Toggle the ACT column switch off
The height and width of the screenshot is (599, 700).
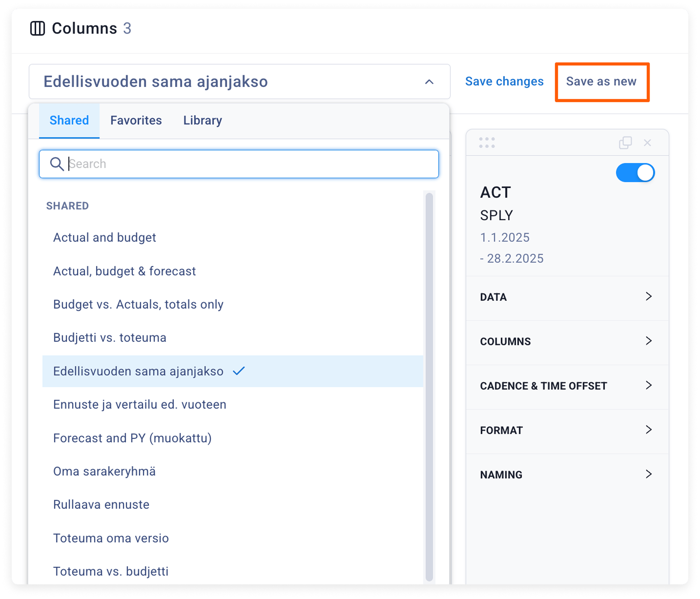click(635, 173)
